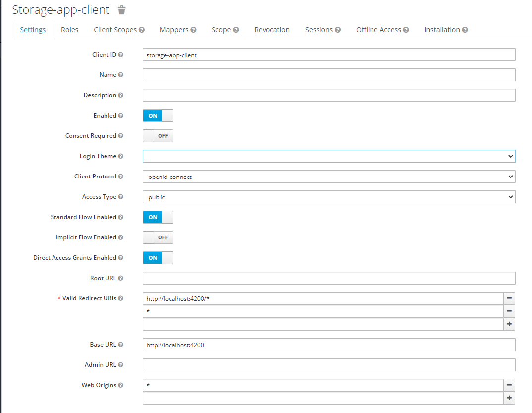Click the help icon next to Access Type
The width and height of the screenshot is (532, 413).
[x=121, y=197]
